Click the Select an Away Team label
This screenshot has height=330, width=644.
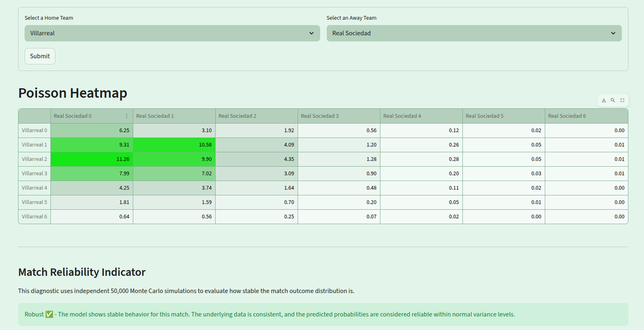352,18
